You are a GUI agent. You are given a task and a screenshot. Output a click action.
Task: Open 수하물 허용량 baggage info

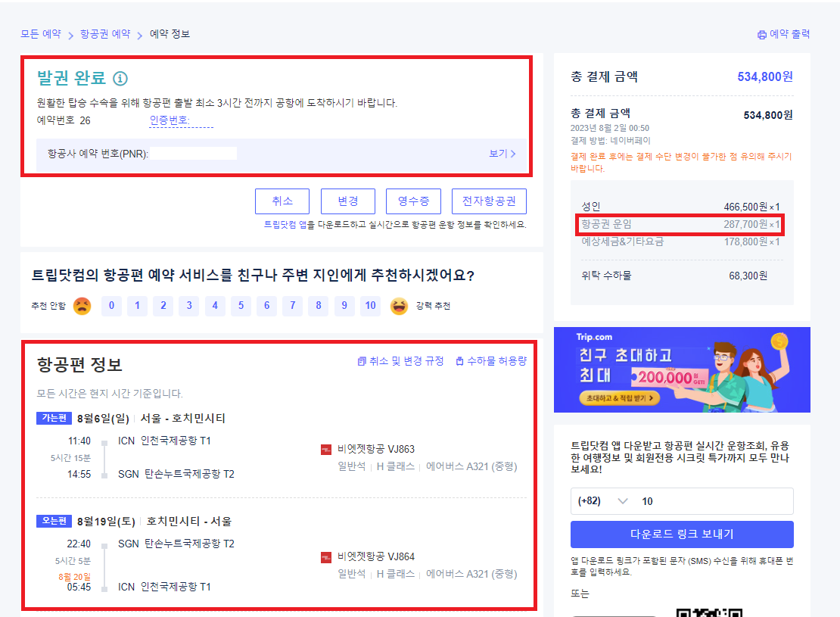click(x=490, y=361)
